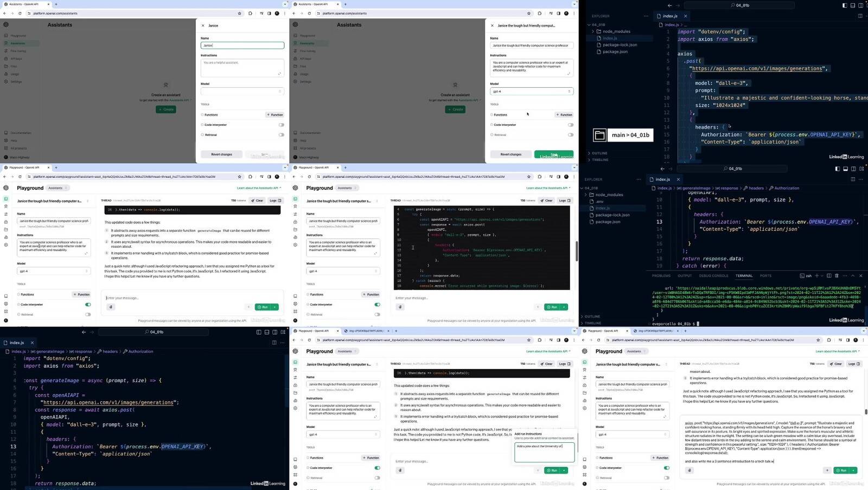Enable Retrieval in Playground showing multi-line code block

[x=377, y=314]
